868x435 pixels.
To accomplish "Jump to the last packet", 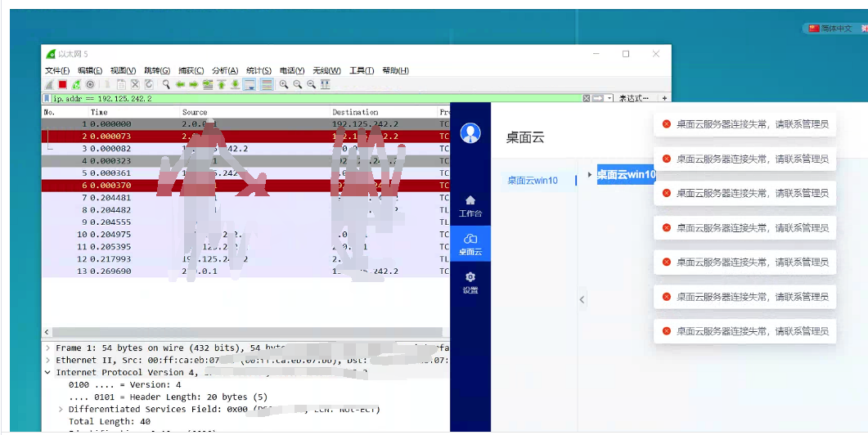I will [236, 85].
